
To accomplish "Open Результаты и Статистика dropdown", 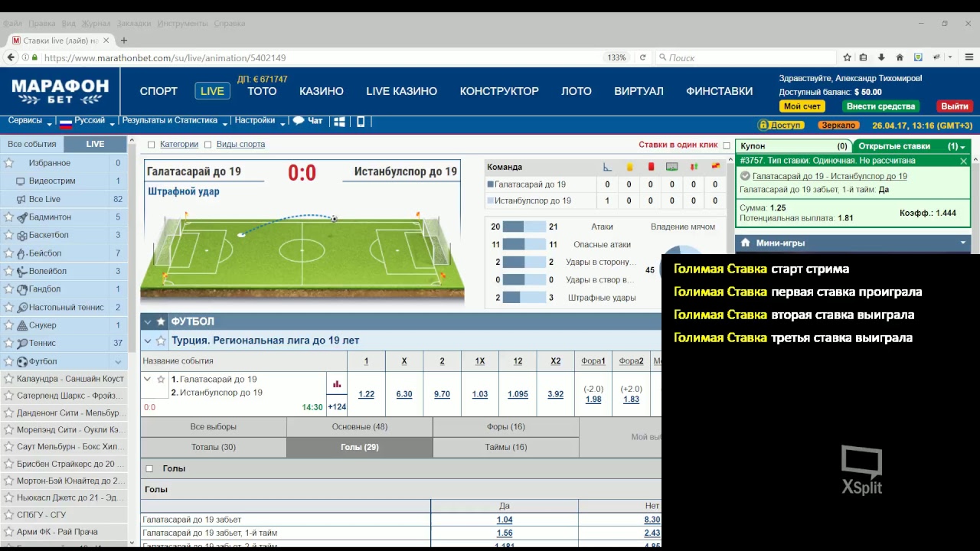I will [175, 121].
